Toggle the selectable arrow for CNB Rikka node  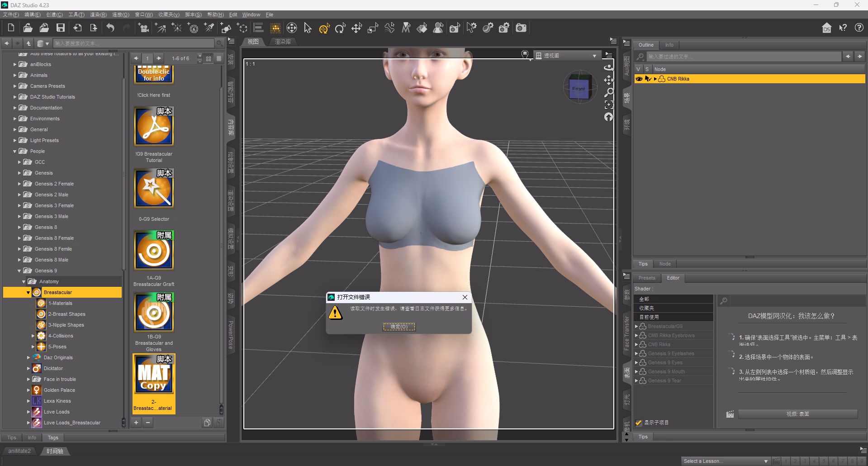point(648,79)
